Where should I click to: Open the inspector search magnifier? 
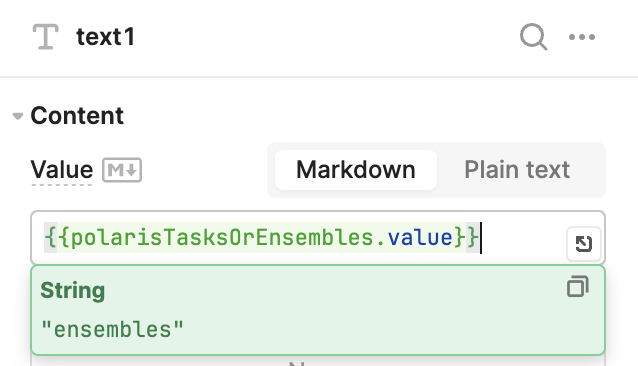pos(533,37)
